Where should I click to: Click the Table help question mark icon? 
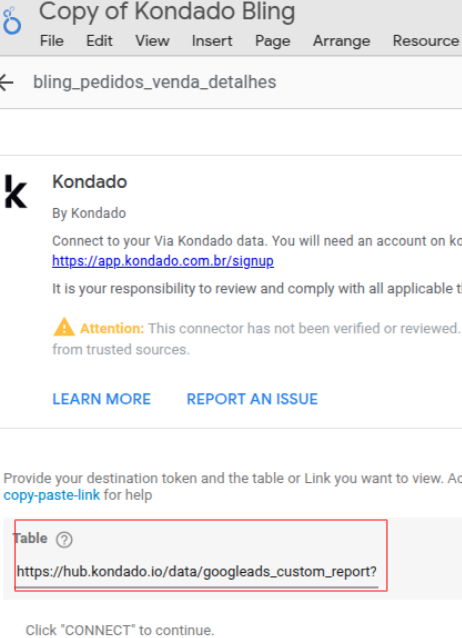click(64, 540)
